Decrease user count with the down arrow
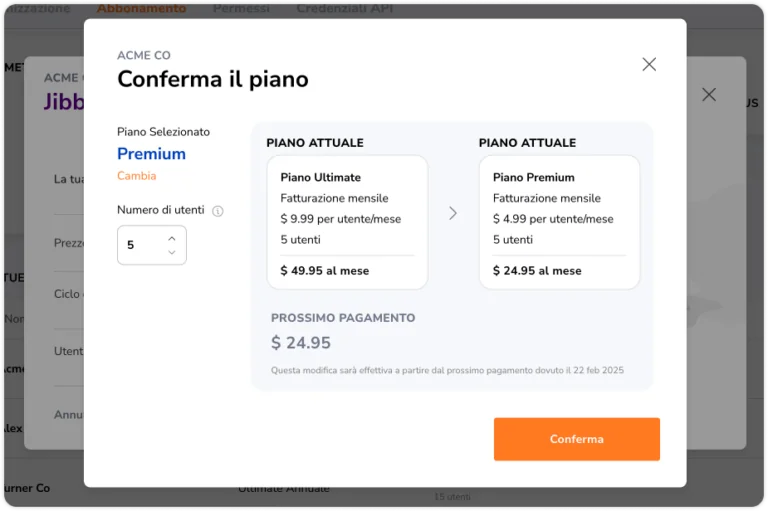This screenshot has width=768, height=511. (172, 252)
